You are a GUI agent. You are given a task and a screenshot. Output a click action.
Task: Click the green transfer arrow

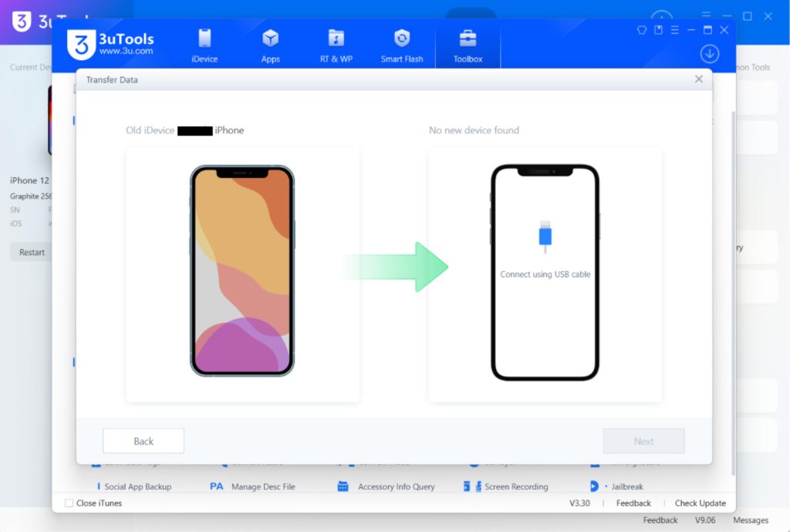click(397, 267)
